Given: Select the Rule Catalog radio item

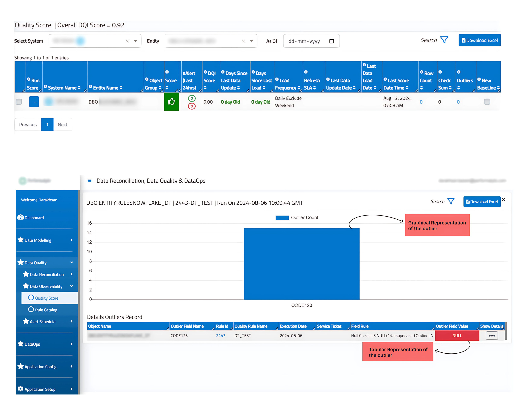Looking at the screenshot, I should point(31,309).
